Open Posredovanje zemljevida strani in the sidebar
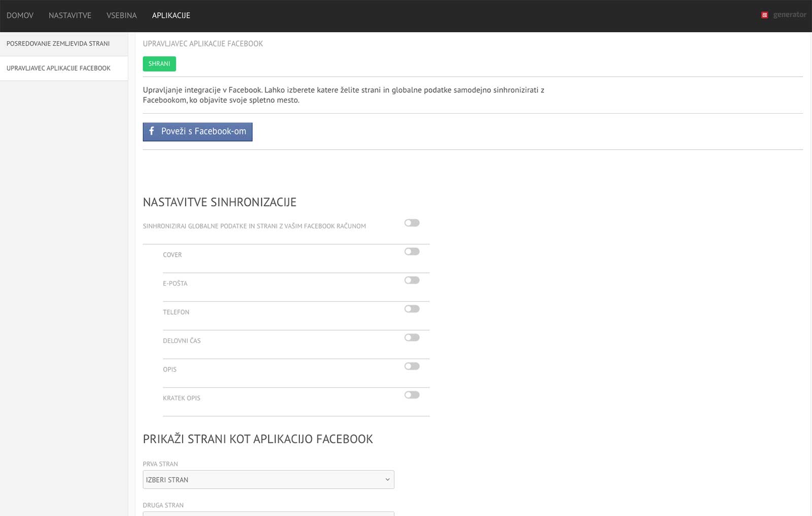 point(64,44)
